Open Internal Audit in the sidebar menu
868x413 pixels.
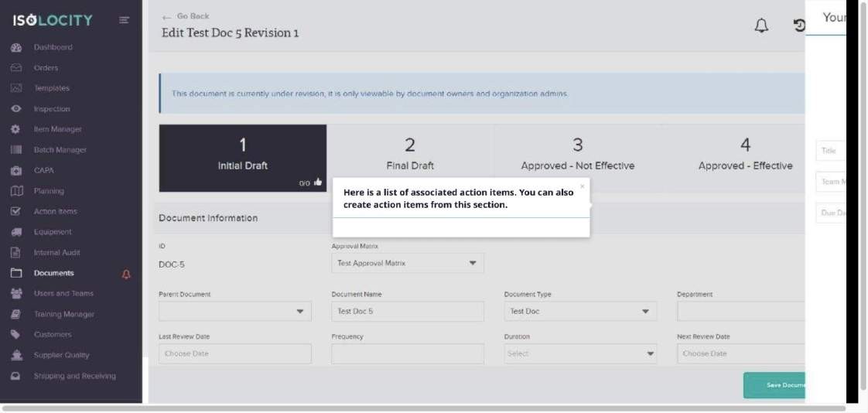pyautogui.click(x=57, y=252)
